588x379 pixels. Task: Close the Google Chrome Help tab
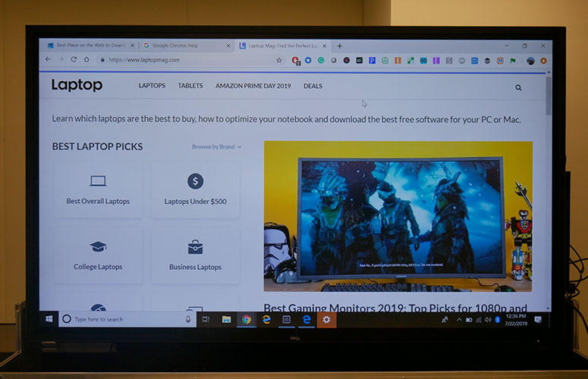click(x=228, y=45)
